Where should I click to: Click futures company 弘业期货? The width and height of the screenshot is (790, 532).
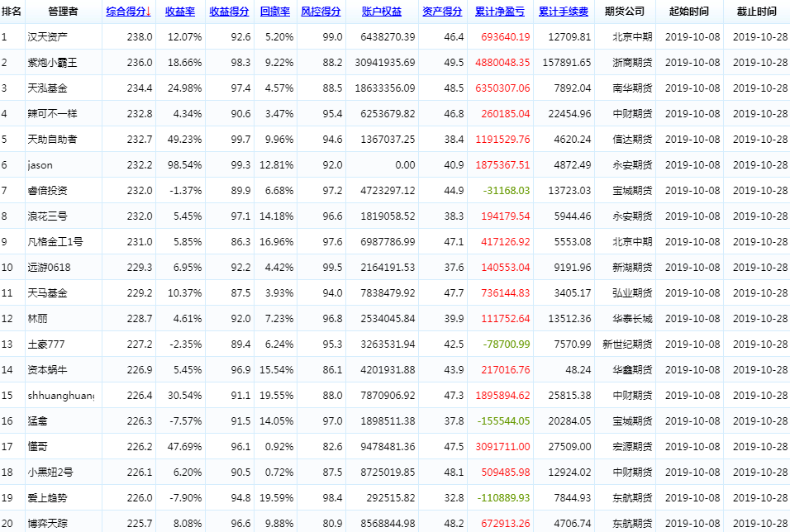pos(632,292)
